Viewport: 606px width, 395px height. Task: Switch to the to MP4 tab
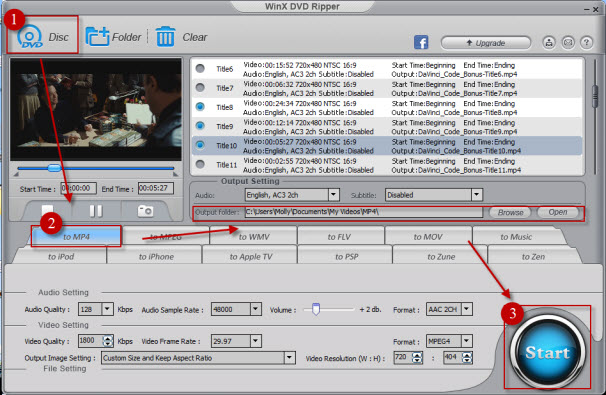coord(76,237)
